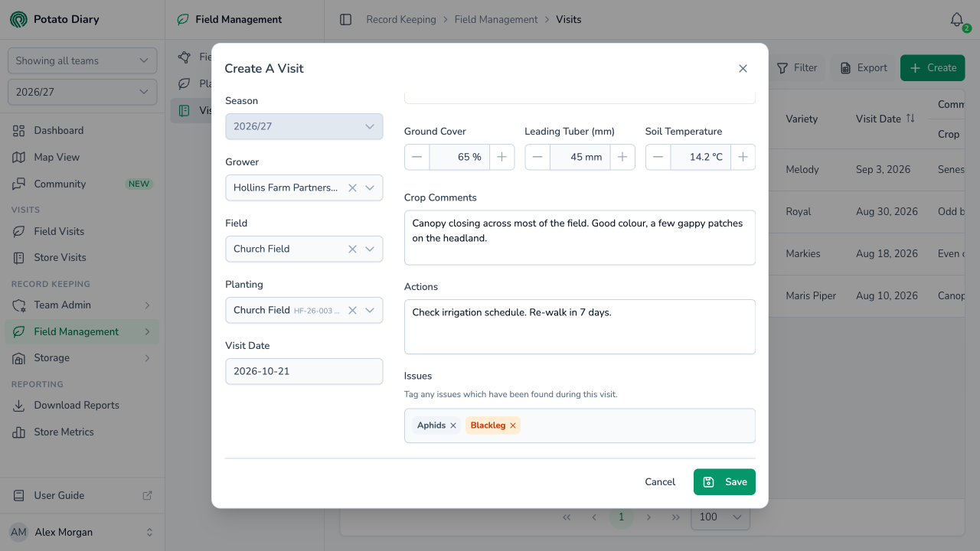Click into the Crop Comments text area
The height and width of the screenshot is (551, 980).
pos(580,238)
